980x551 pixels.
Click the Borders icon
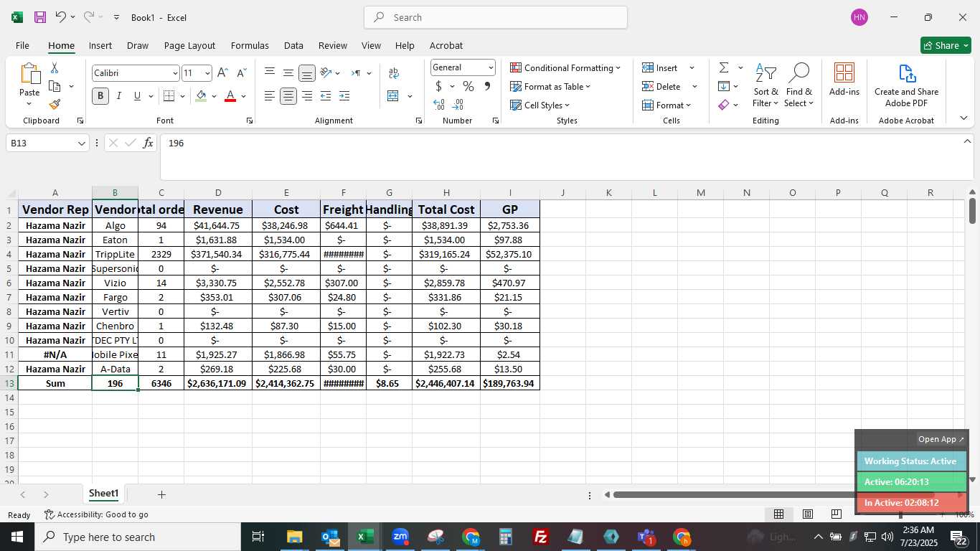[169, 95]
